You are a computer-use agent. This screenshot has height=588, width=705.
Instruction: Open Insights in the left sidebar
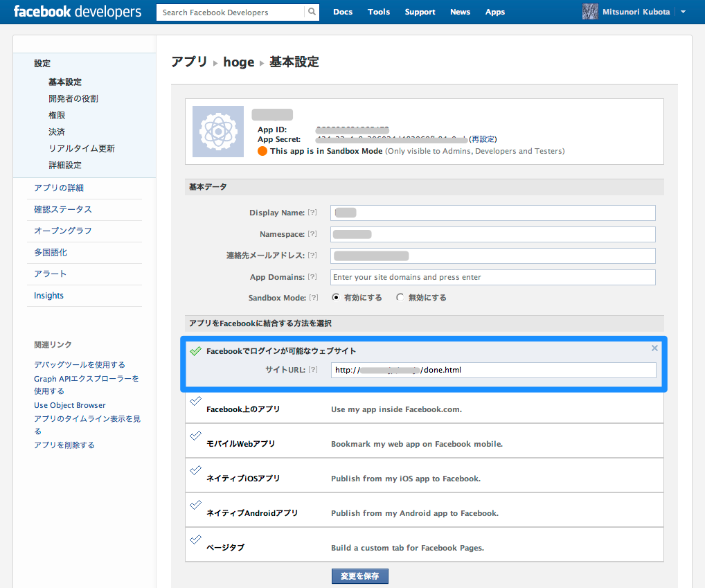tap(48, 296)
